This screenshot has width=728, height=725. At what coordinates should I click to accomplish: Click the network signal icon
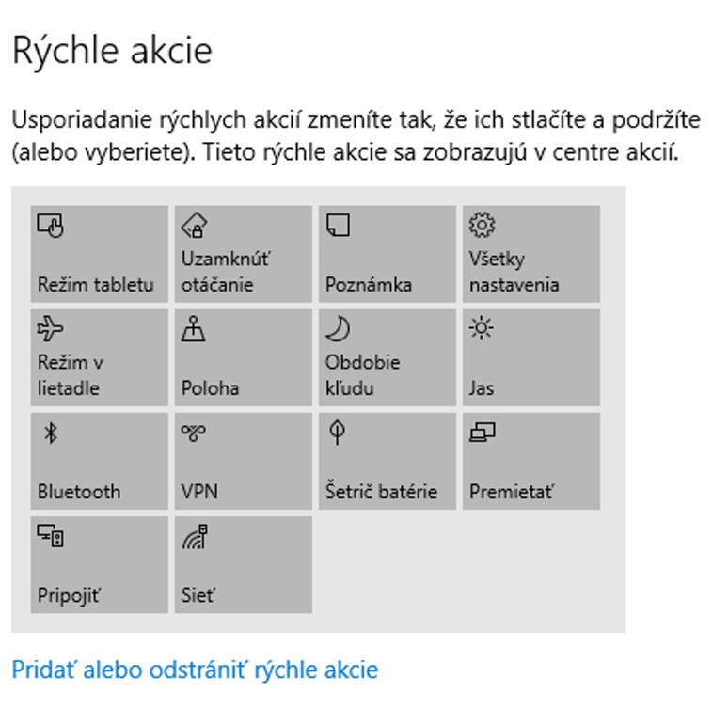[x=195, y=536]
